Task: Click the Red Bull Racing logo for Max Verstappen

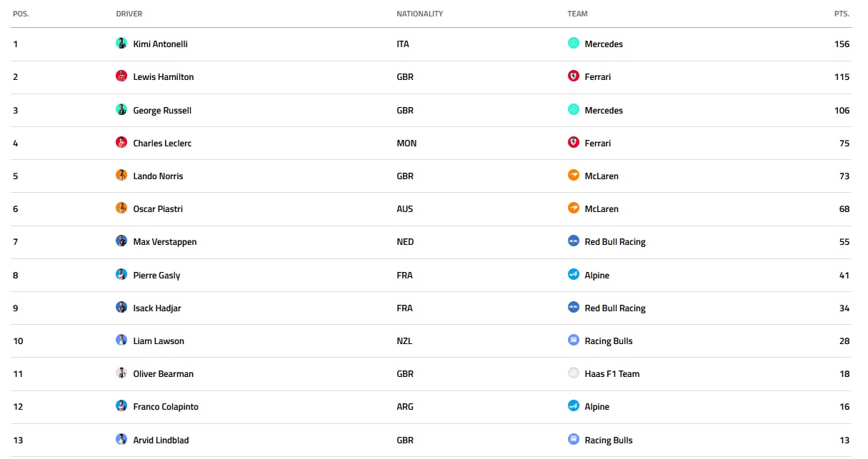Action: (x=573, y=241)
